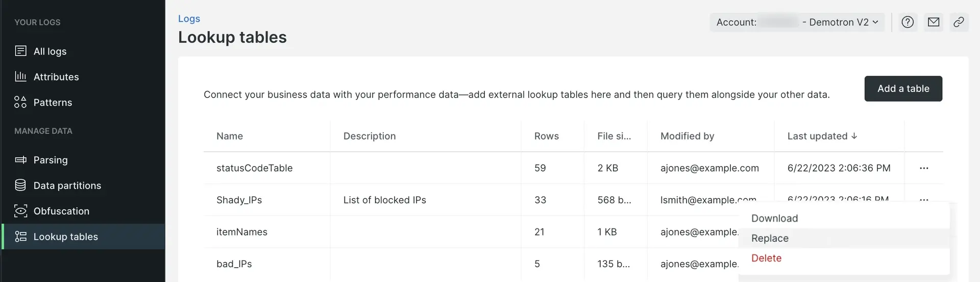Click the Patterns shapes icon
Viewport: 980px width, 282px height.
[x=20, y=102]
